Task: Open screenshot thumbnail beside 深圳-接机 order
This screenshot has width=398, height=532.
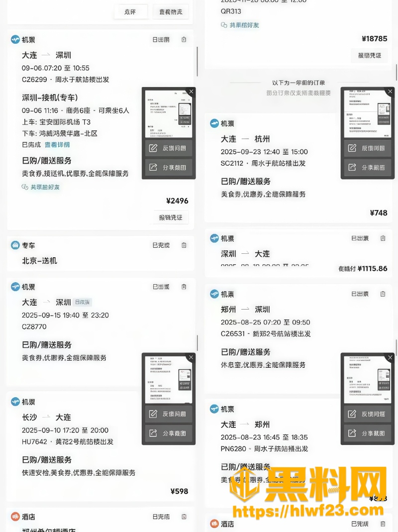Action: [169, 113]
